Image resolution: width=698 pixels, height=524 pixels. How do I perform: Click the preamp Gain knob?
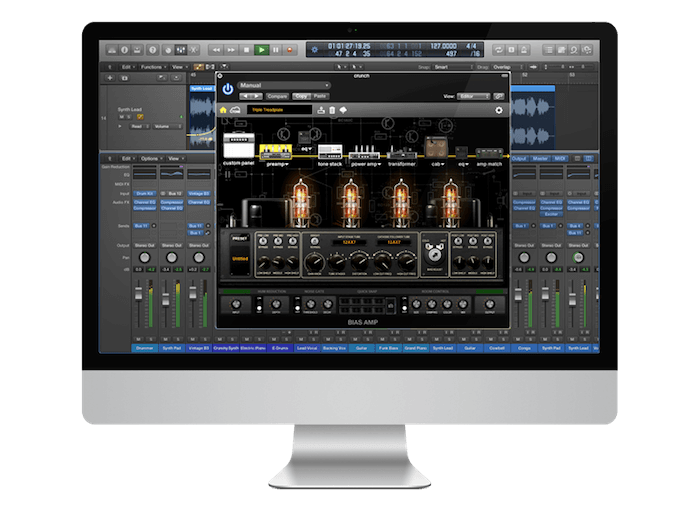point(315,261)
